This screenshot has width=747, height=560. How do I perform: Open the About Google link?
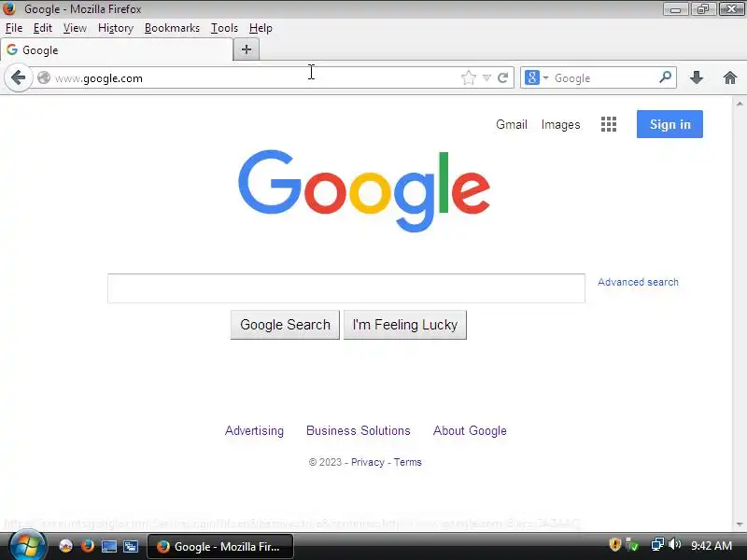(470, 430)
